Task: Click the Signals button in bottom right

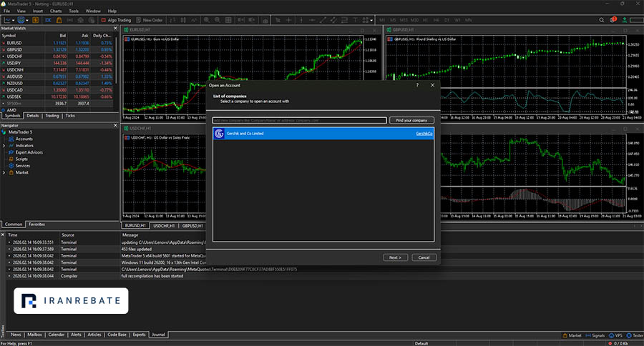Action: (x=595, y=335)
